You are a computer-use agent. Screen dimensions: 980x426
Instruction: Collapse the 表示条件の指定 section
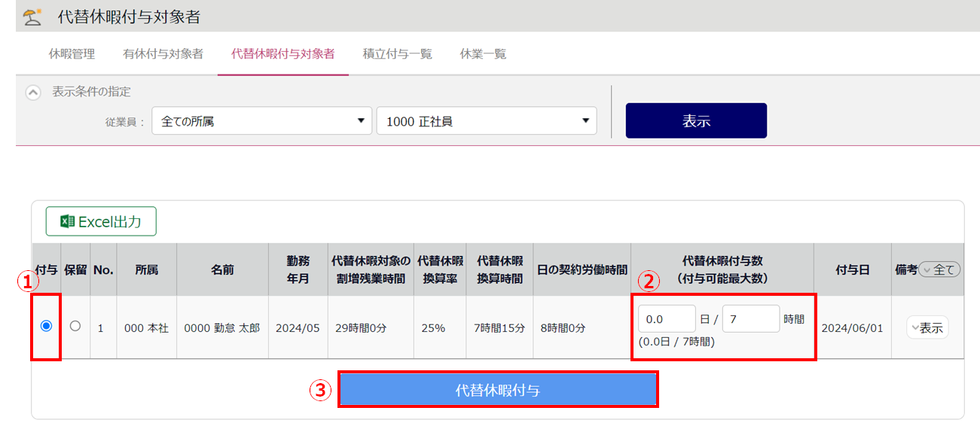(32, 93)
